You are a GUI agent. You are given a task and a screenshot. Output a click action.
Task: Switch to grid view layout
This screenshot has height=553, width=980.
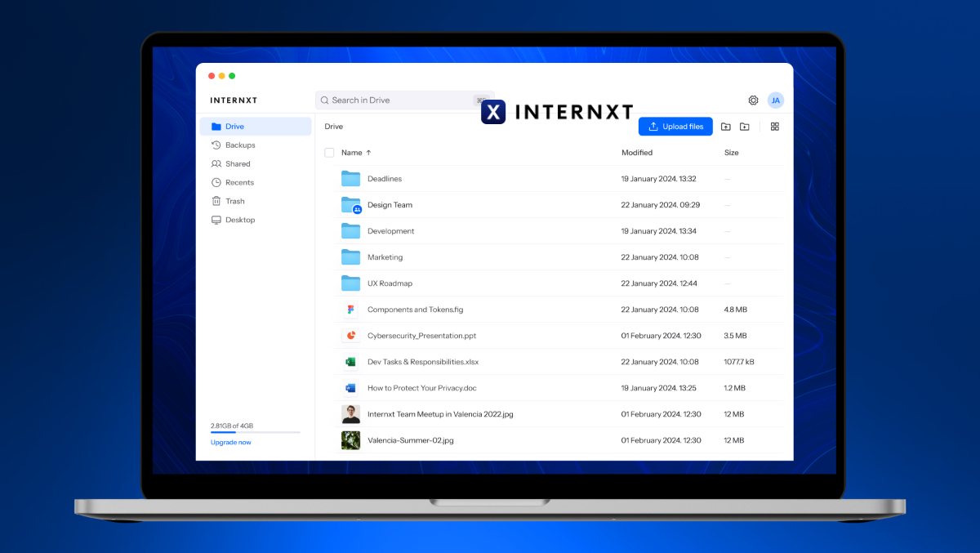(775, 127)
